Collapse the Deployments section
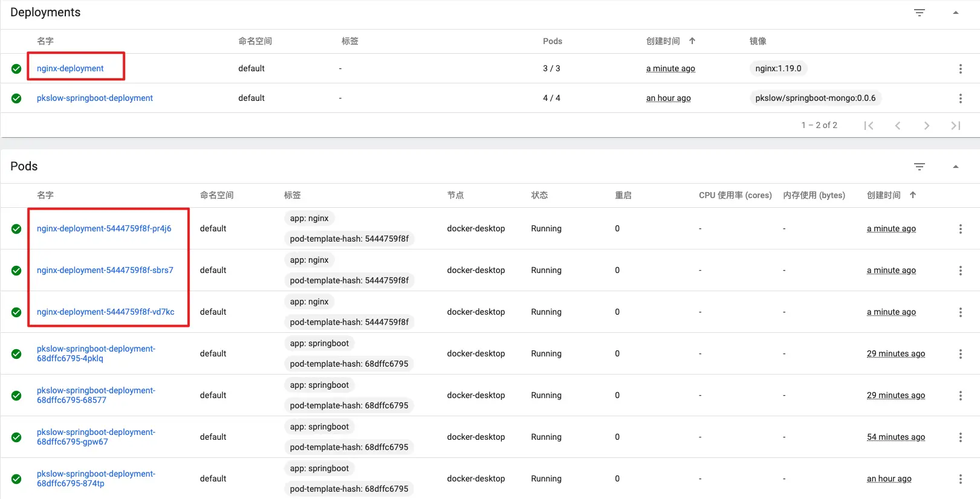The height and width of the screenshot is (499, 980). click(956, 13)
